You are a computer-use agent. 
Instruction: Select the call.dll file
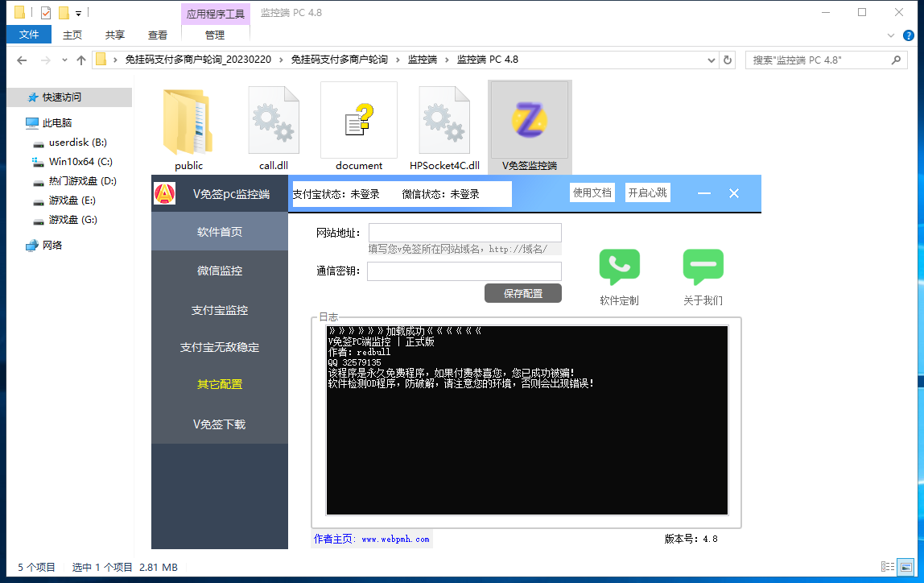[274, 126]
